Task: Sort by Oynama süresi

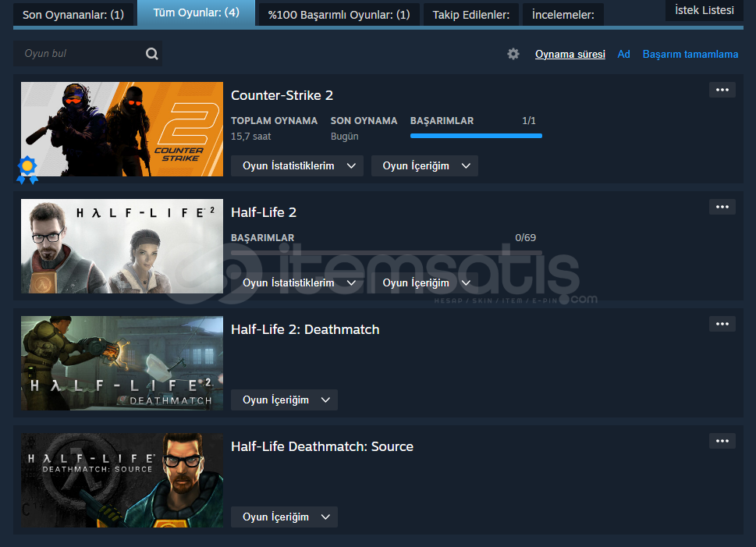Action: point(570,54)
